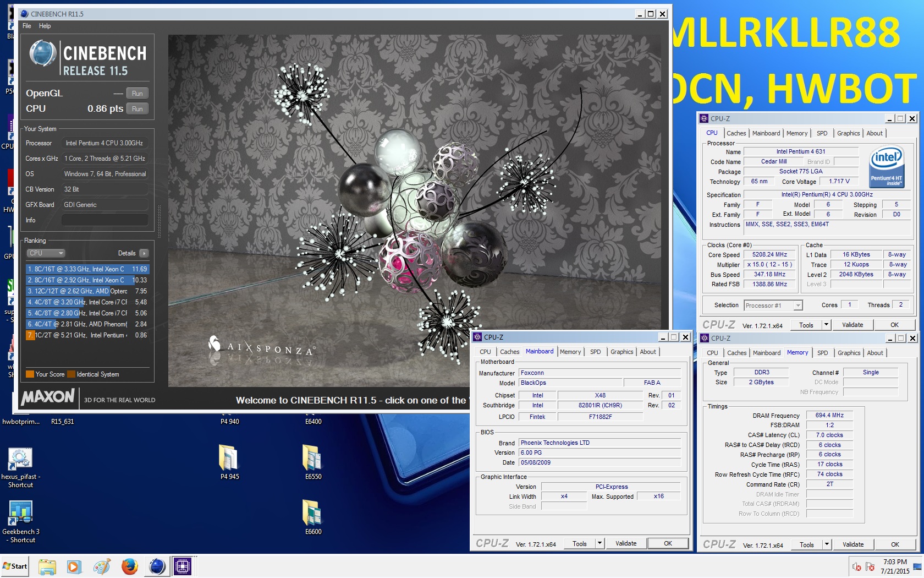
Task: Click the Cinebench title bar icon
Action: 24,14
